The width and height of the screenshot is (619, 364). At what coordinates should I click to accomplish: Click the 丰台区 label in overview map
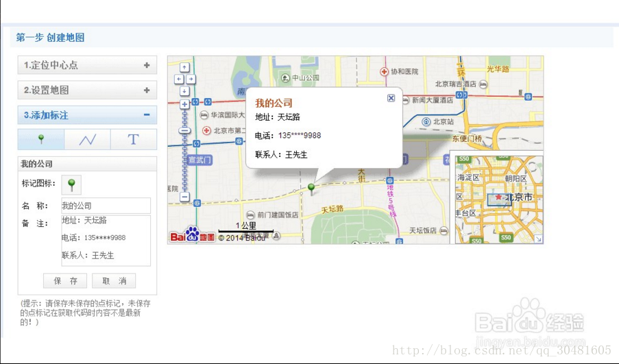[x=465, y=213]
